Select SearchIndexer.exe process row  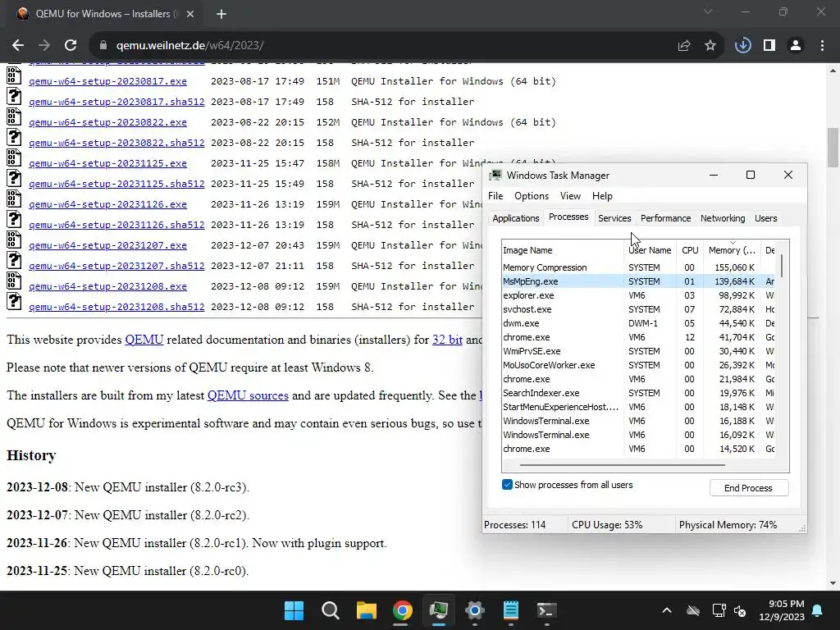click(x=638, y=393)
